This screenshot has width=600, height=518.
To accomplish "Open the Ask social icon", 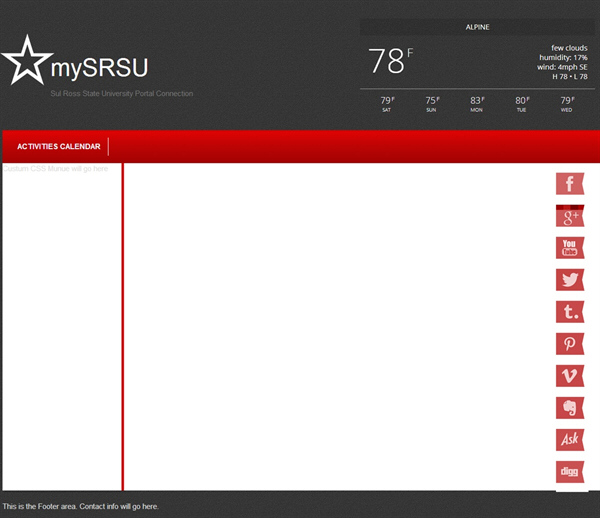I will coord(569,440).
